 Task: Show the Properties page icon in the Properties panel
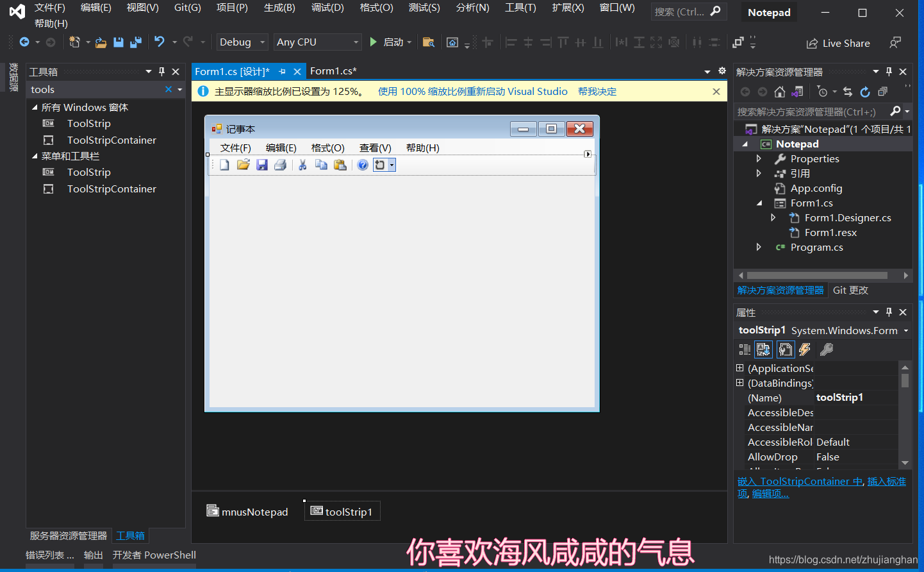786,349
